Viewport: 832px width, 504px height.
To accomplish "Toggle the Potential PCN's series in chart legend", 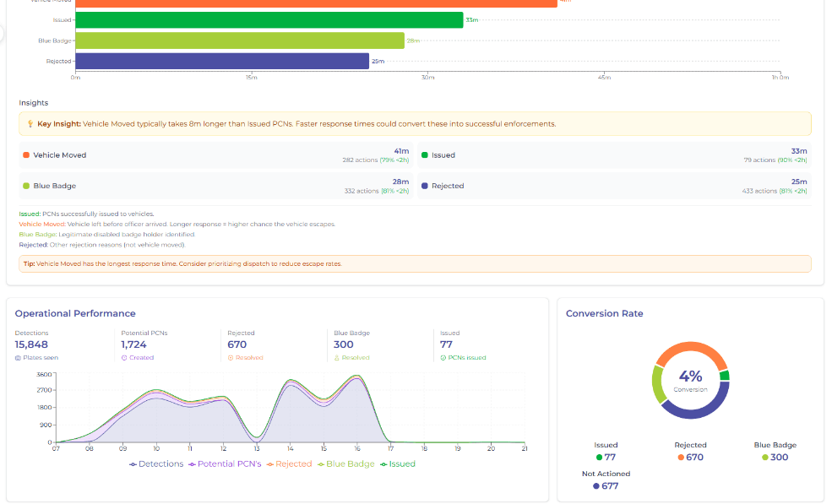I will (x=225, y=464).
